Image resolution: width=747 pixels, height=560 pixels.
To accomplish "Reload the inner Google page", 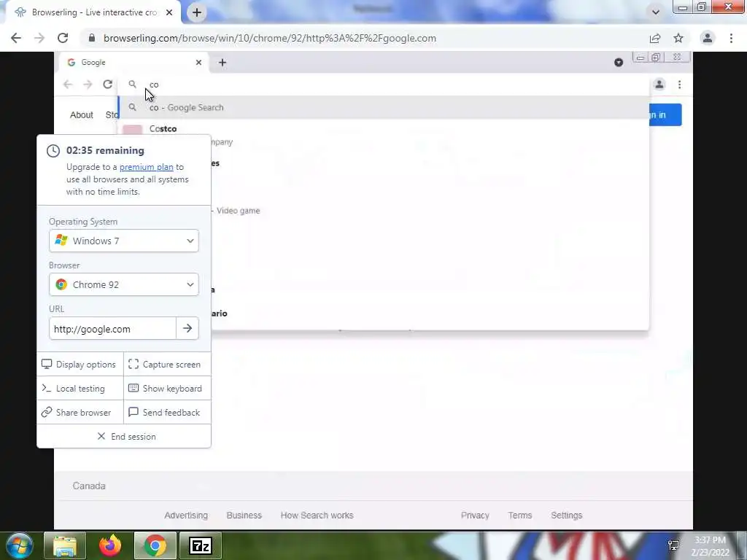I will click(108, 85).
